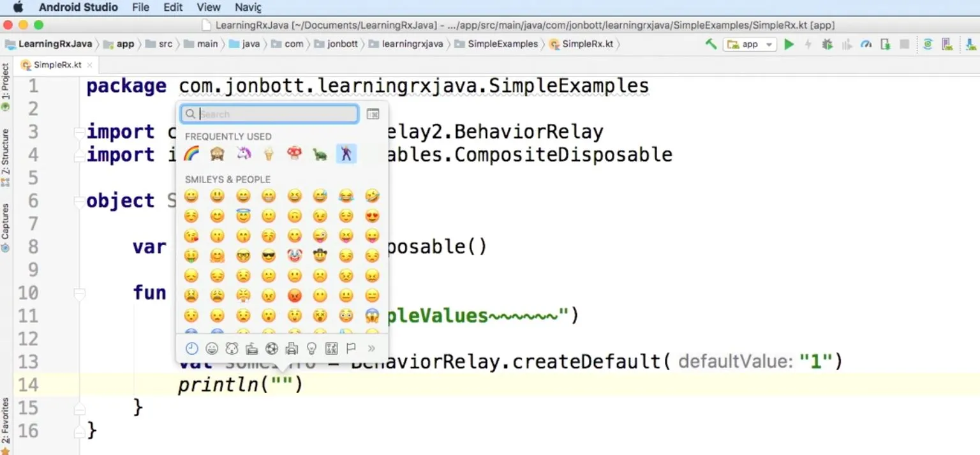Open the File menu

click(x=140, y=7)
